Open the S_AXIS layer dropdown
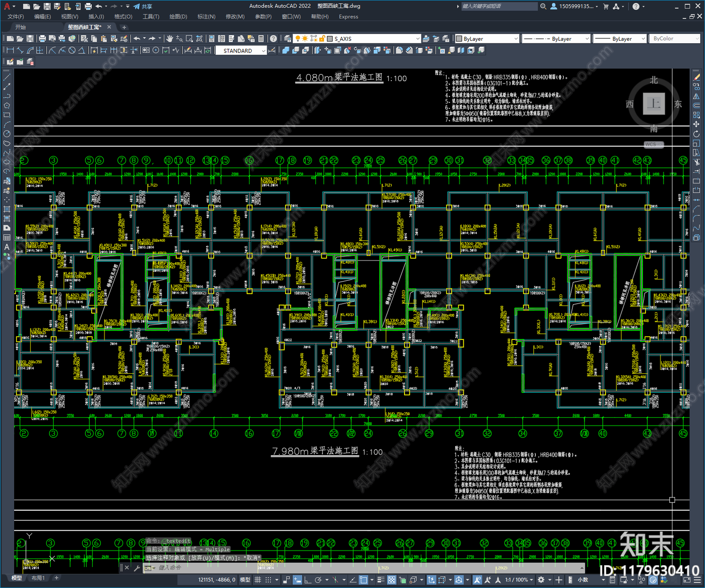The height and width of the screenshot is (588, 705). tap(357, 39)
